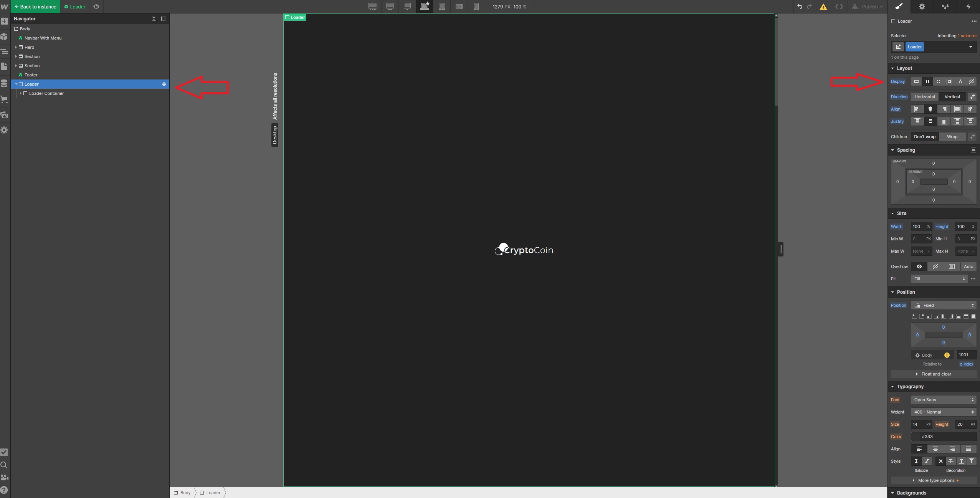Set display to Block
The image size is (980, 498).
[916, 81]
